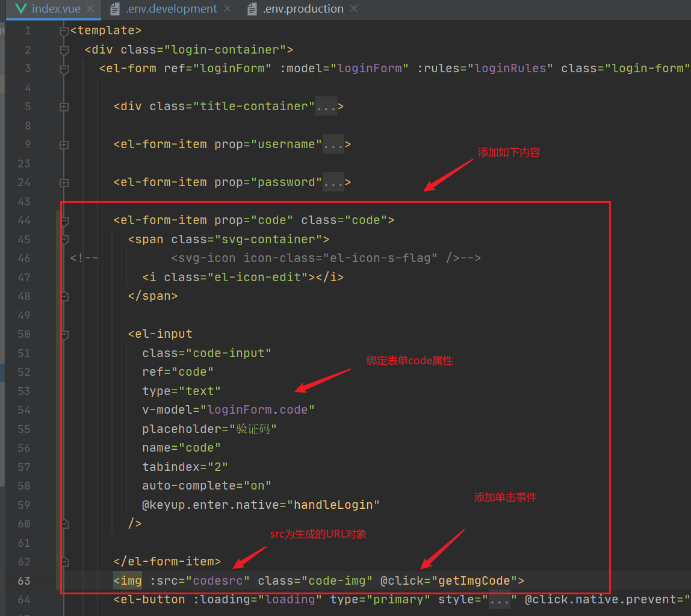This screenshot has width=691, height=616.
Task: Click the type="text" attribute
Action: (182, 391)
